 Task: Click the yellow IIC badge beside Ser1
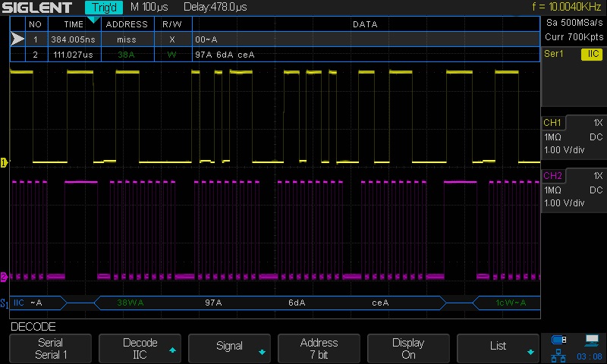click(592, 54)
